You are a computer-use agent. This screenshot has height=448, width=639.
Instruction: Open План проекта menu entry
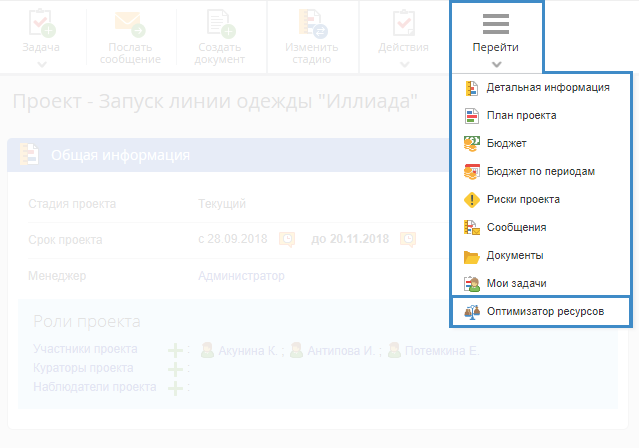(x=521, y=116)
